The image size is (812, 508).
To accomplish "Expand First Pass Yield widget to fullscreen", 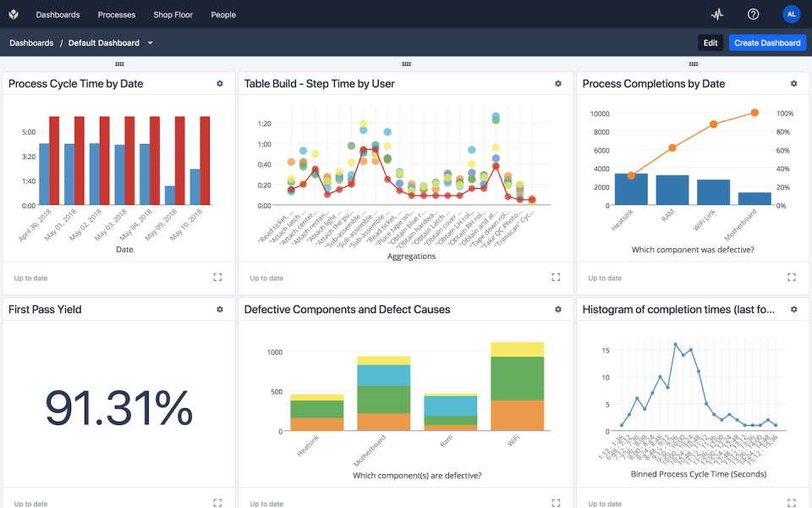I will click(x=217, y=501).
